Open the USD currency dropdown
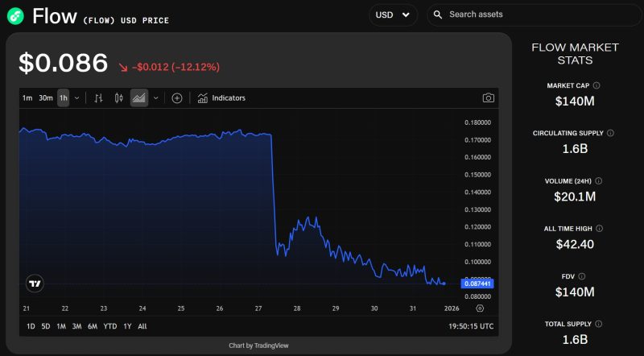 [x=393, y=14]
